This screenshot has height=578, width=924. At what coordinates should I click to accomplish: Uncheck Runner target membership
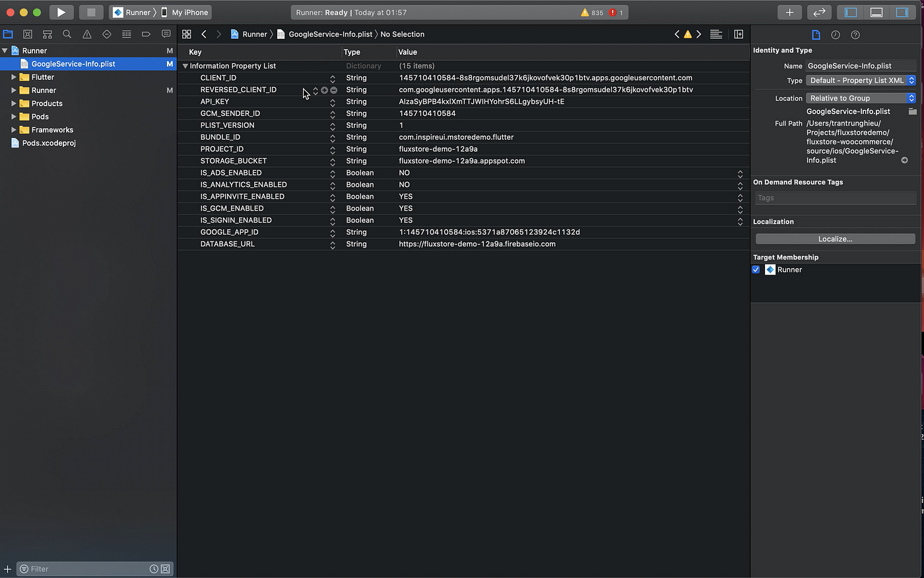[756, 269]
